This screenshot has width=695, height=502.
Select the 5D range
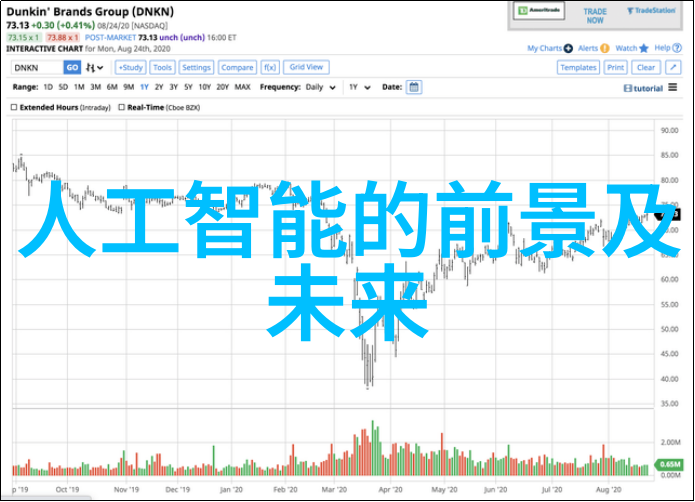tap(63, 87)
